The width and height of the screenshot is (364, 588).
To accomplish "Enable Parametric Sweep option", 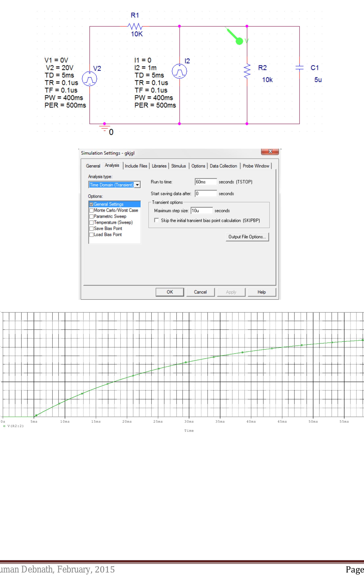I will [x=91, y=216].
